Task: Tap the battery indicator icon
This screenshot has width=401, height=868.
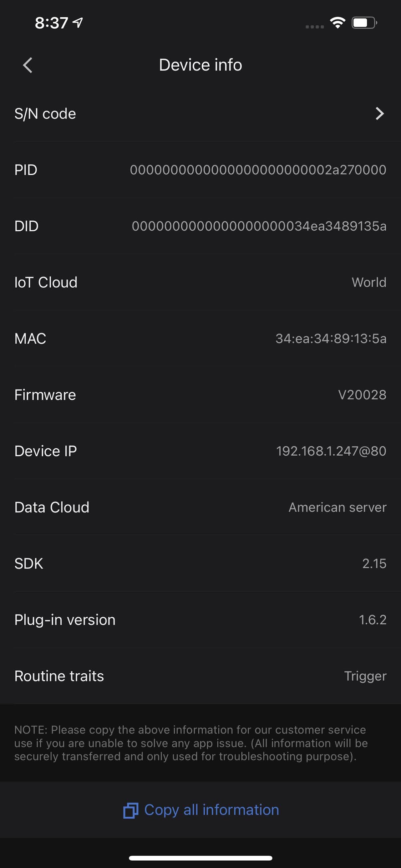Action: pyautogui.click(x=364, y=23)
